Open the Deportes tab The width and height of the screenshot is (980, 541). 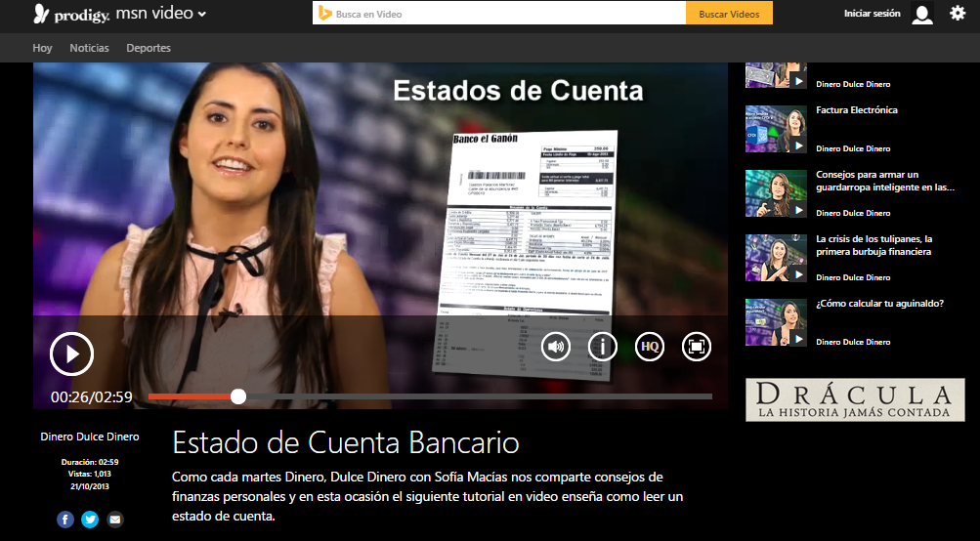[149, 48]
